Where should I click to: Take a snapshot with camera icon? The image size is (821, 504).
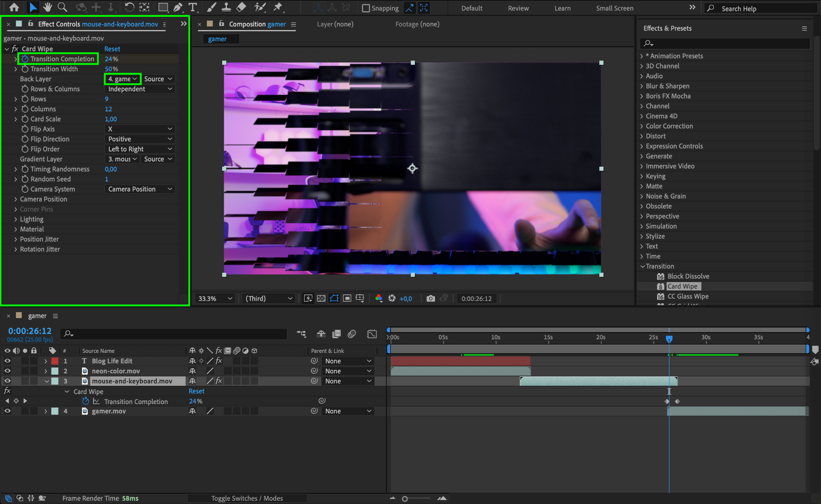(x=431, y=298)
